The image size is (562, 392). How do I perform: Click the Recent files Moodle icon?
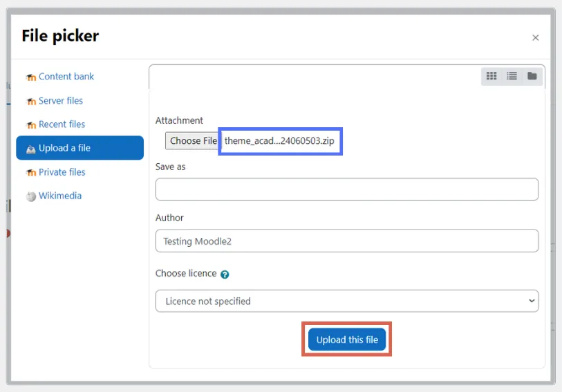[x=31, y=125]
